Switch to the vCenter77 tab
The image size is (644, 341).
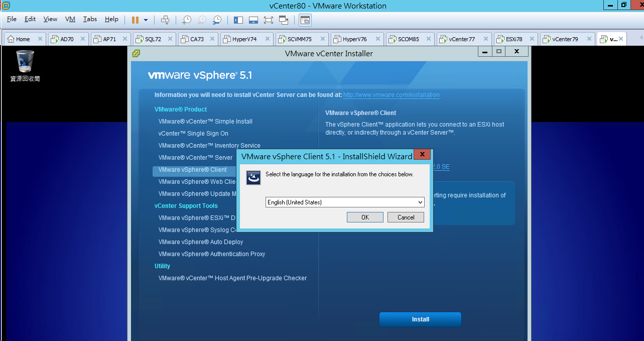coord(462,39)
